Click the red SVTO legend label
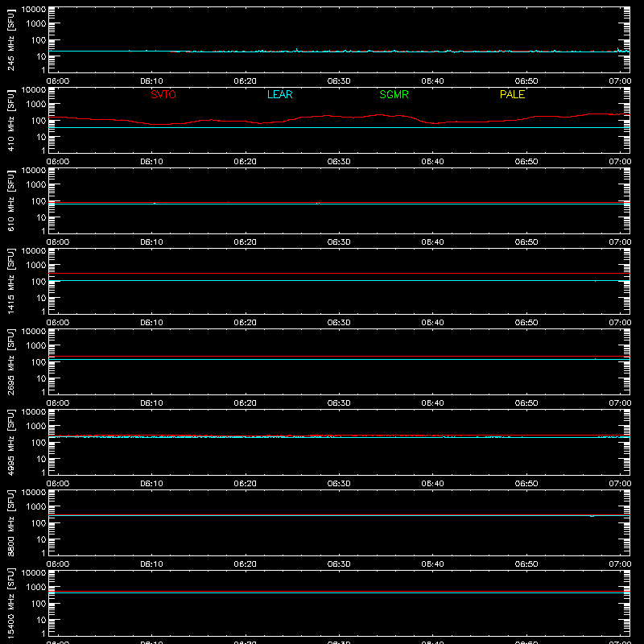Screen dimensions: 644x644 (x=163, y=94)
